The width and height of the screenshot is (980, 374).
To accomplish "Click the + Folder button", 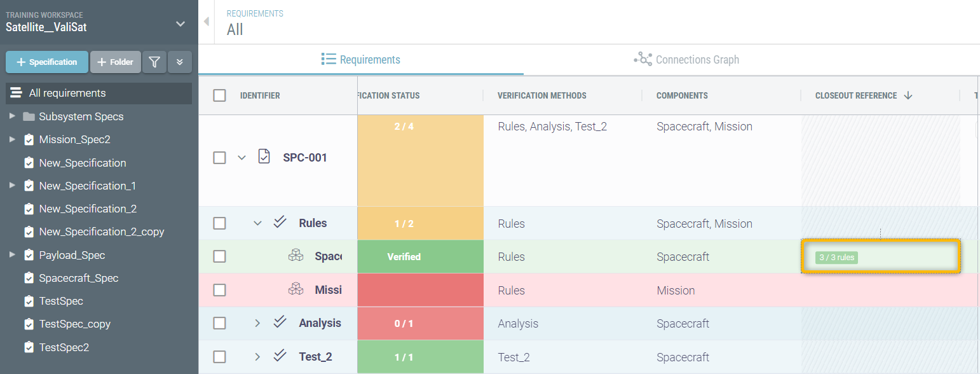I will (x=116, y=62).
